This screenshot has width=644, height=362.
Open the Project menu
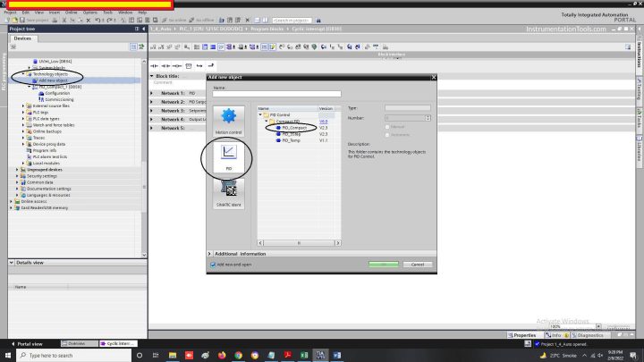tap(10, 13)
